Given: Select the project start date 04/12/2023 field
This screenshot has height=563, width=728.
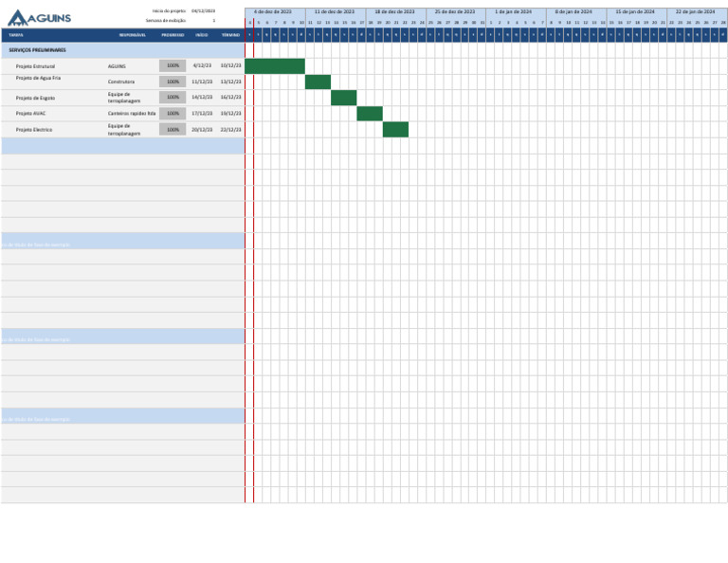Looking at the screenshot, I should pos(203,10).
